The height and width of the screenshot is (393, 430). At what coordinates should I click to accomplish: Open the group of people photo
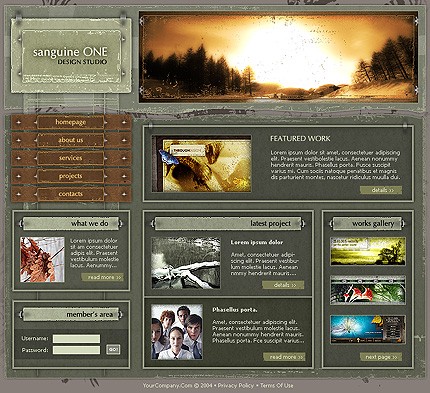click(177, 332)
